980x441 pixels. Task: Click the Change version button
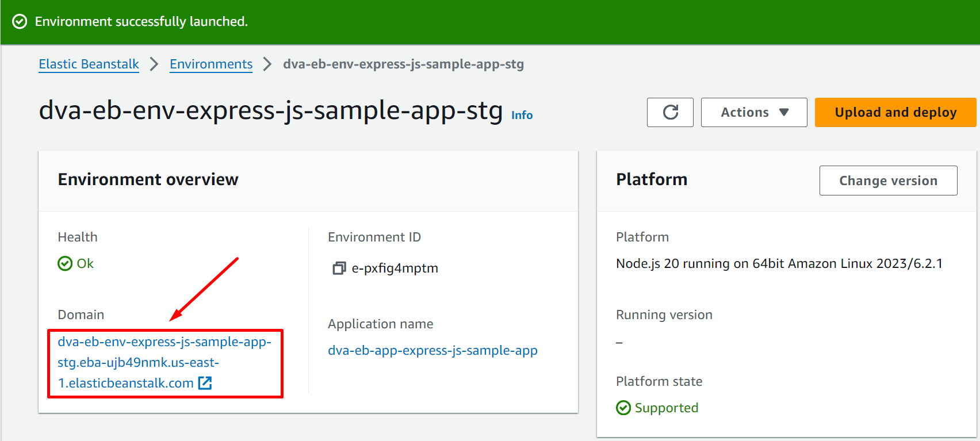pyautogui.click(x=888, y=181)
